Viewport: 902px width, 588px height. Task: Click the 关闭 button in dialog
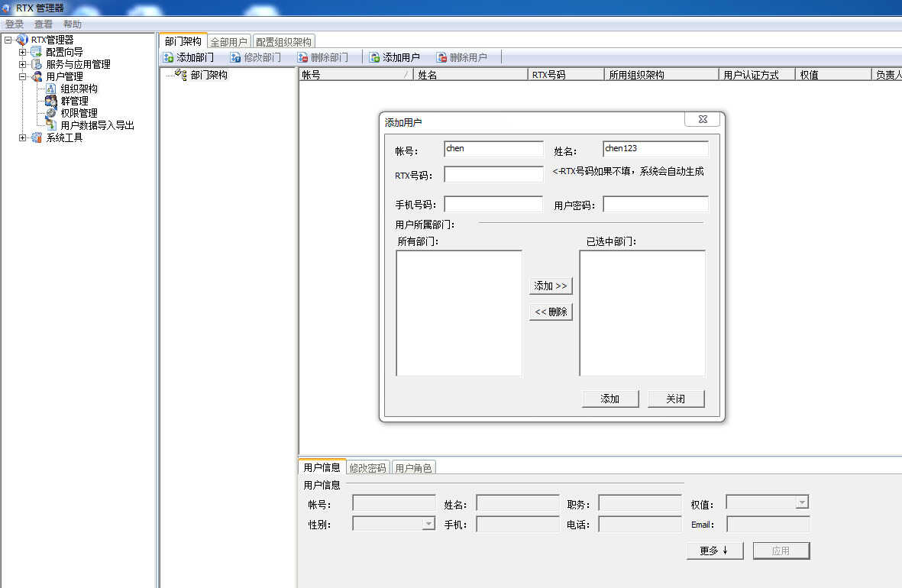(676, 399)
